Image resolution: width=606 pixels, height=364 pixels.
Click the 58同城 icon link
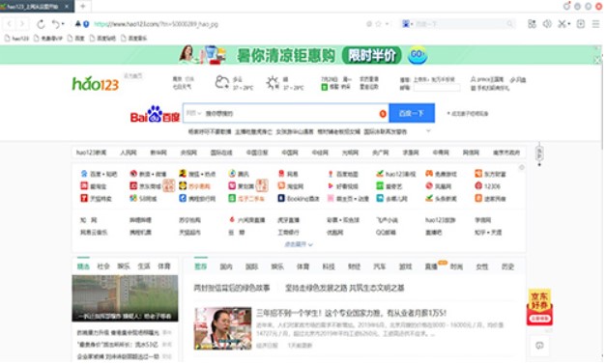[133, 198]
